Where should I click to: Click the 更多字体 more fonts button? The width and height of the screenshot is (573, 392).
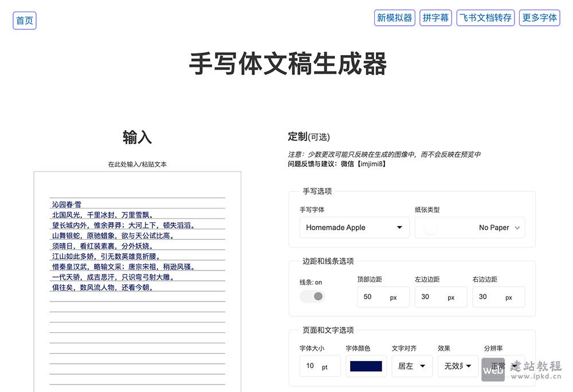(539, 18)
